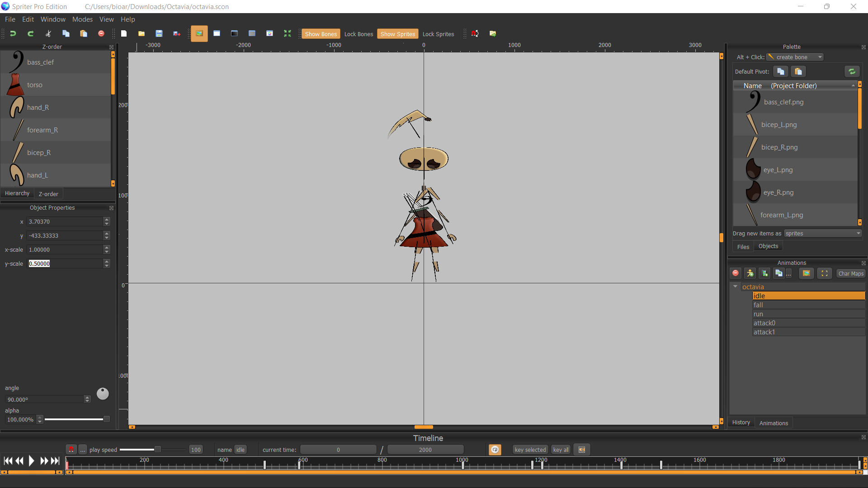Toggle Show Sprites
868x488 pixels.
tap(398, 34)
